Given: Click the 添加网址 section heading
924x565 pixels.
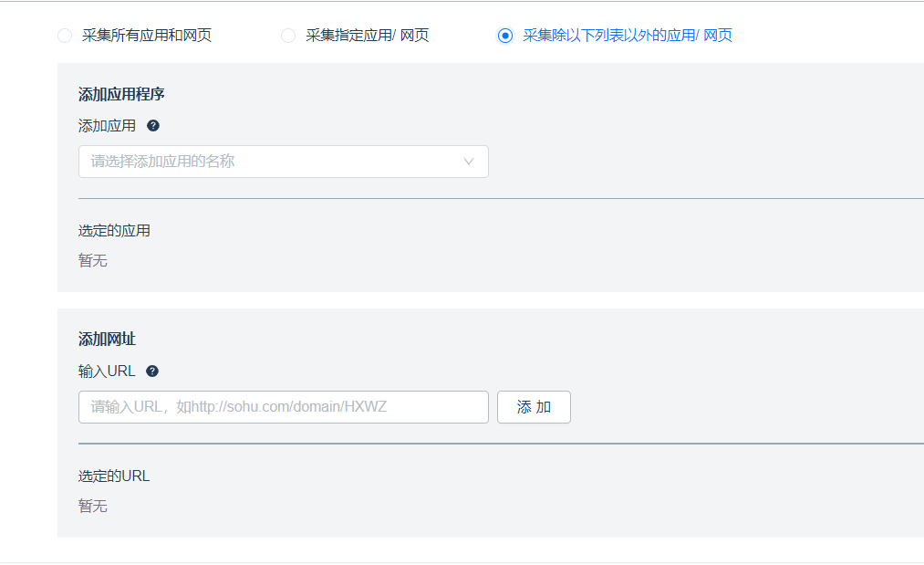Looking at the screenshot, I should (x=107, y=340).
